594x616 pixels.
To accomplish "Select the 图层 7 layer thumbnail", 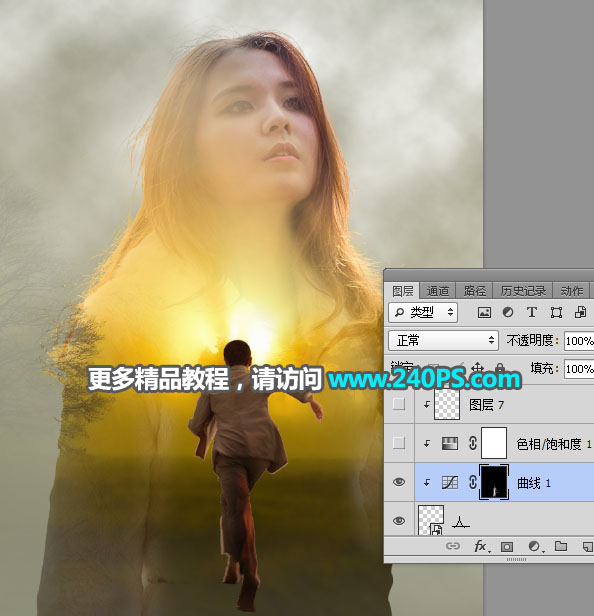I will coord(447,404).
